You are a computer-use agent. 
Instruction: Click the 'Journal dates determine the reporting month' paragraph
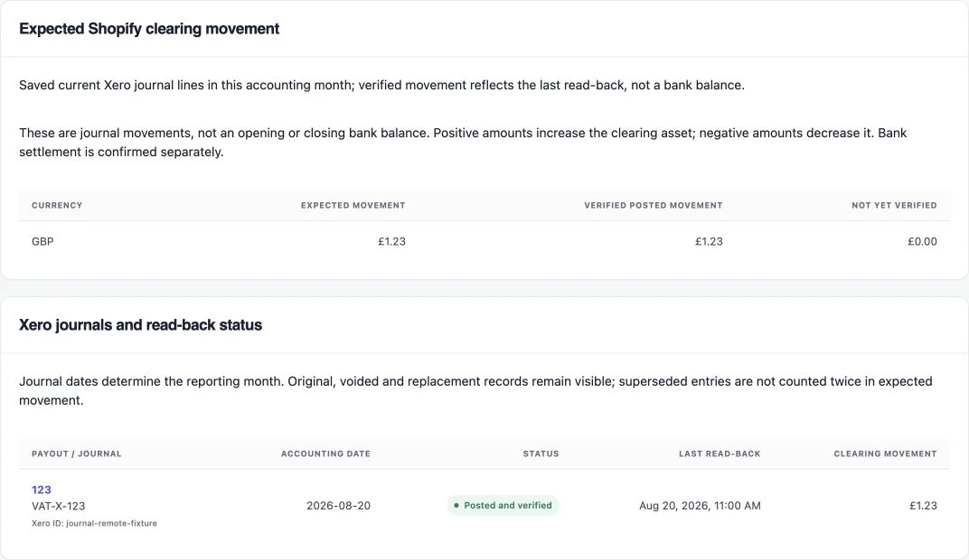[x=475, y=391]
